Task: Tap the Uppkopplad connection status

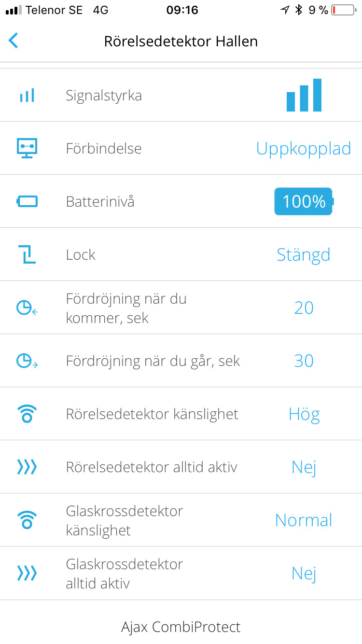Action: coord(304,148)
